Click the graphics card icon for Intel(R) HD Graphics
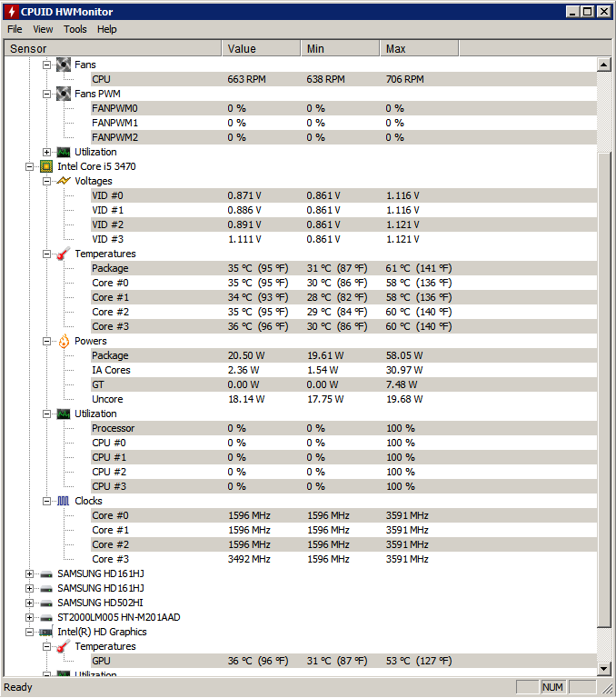Image resolution: width=616 pixels, height=698 pixels. pyautogui.click(x=45, y=633)
